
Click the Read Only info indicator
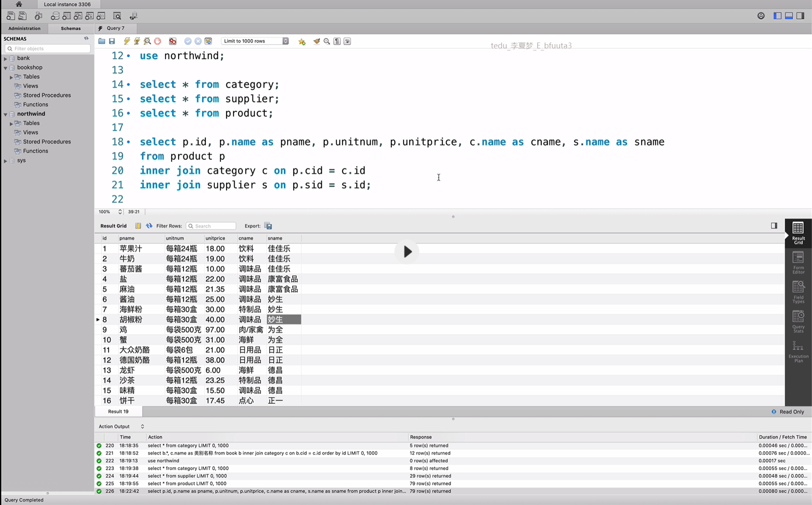787,412
